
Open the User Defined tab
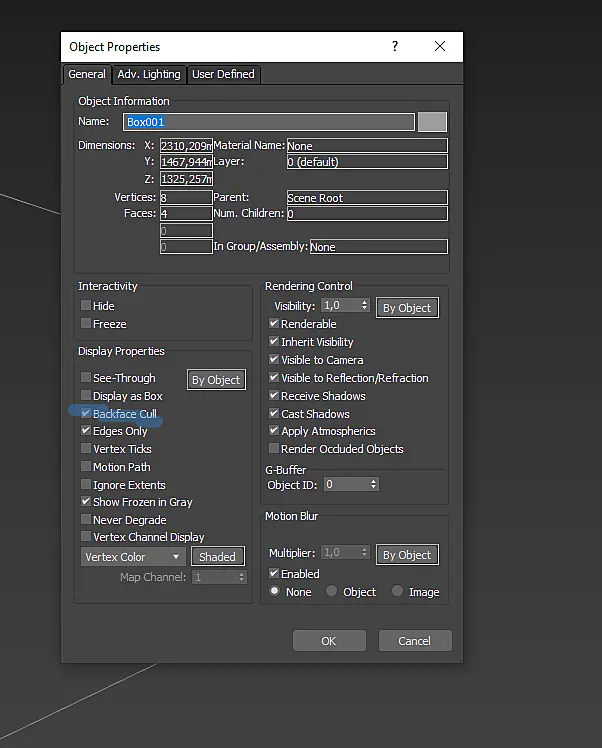pyautogui.click(x=223, y=74)
